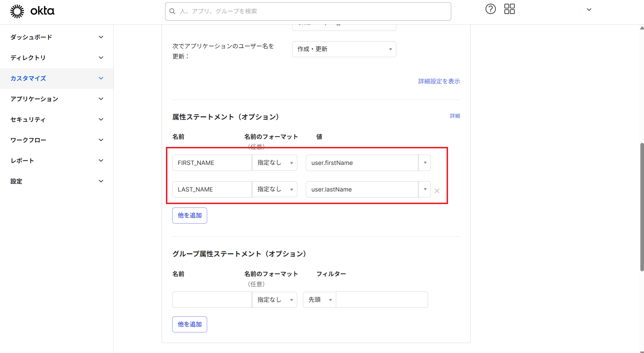Click the 詳細 link beside attribute statements
Image resolution: width=644 pixels, height=353 pixels.
click(x=455, y=116)
